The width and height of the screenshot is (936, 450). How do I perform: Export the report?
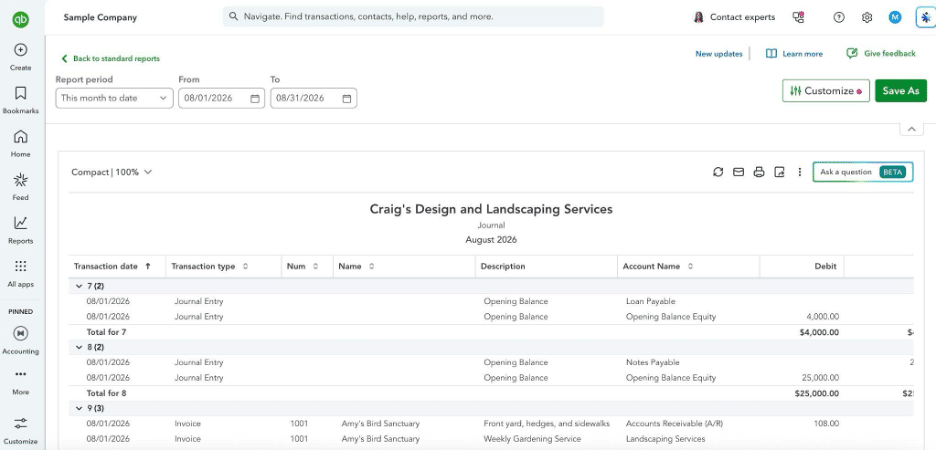[779, 172]
